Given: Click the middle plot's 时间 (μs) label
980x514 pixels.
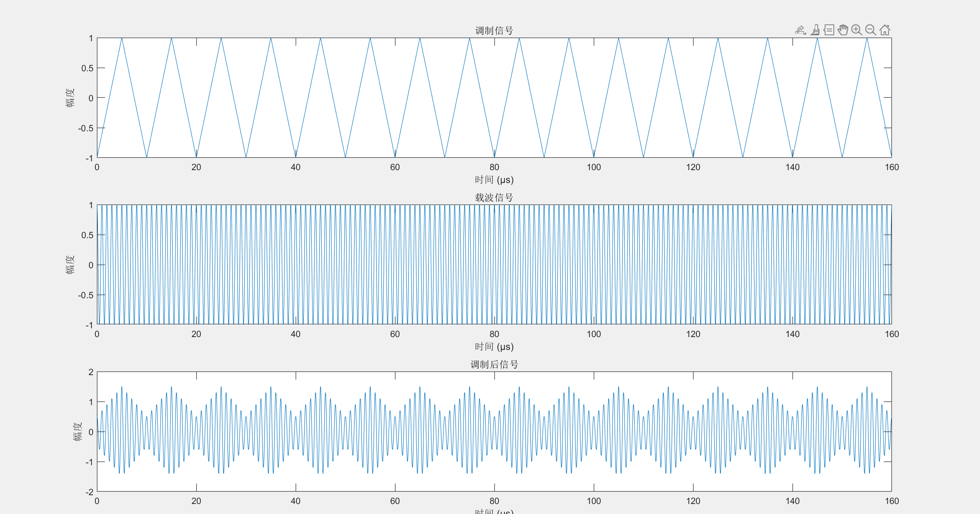Looking at the screenshot, I should coord(494,347).
